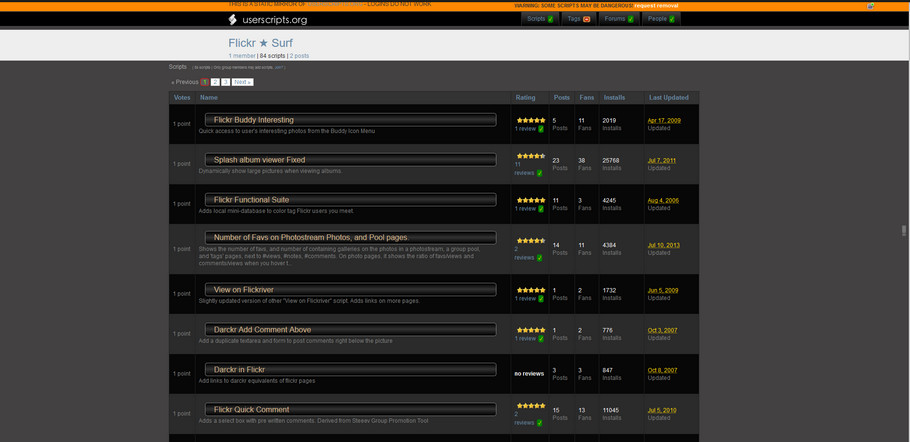
Task: Click the star rating for View on Flickriver
Action: (531, 289)
